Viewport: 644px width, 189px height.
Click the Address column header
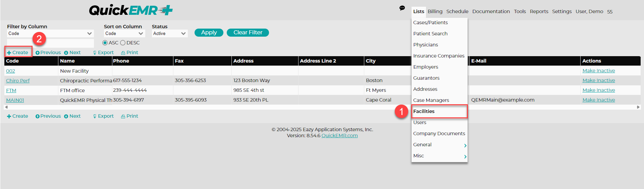[x=265, y=61]
